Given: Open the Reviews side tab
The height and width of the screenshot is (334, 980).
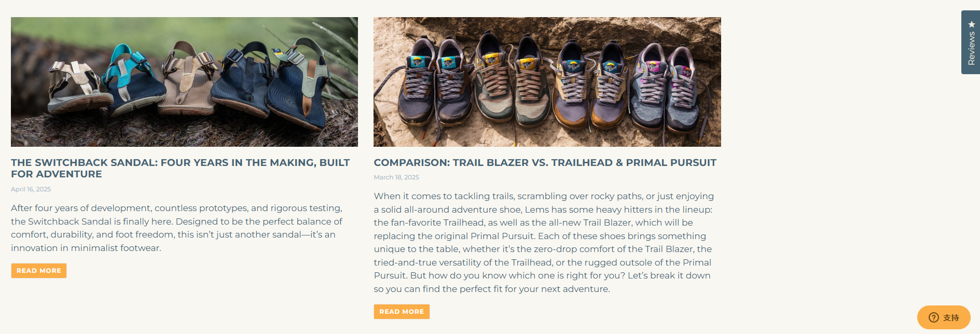Looking at the screenshot, I should coord(971,48).
